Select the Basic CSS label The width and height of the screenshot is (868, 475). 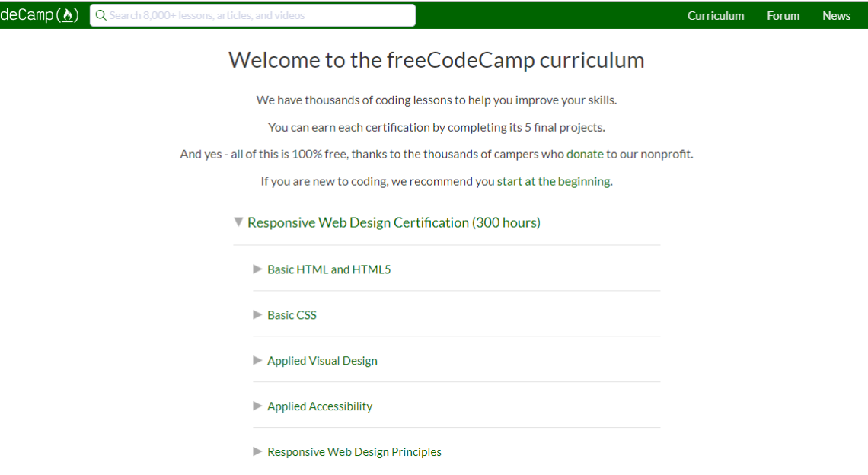292,315
